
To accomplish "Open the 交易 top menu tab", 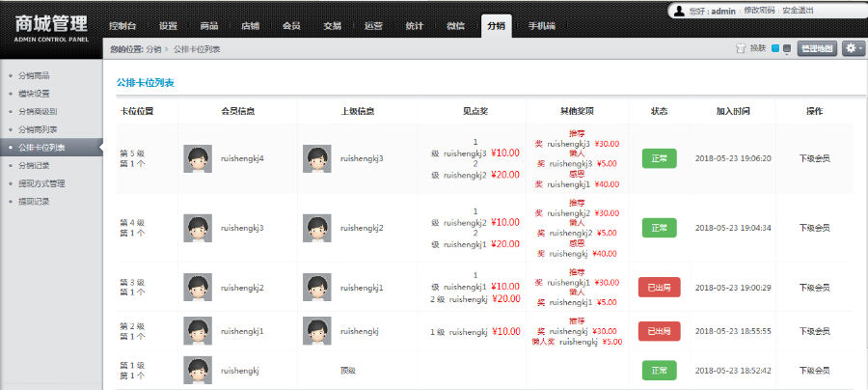I will tap(332, 26).
